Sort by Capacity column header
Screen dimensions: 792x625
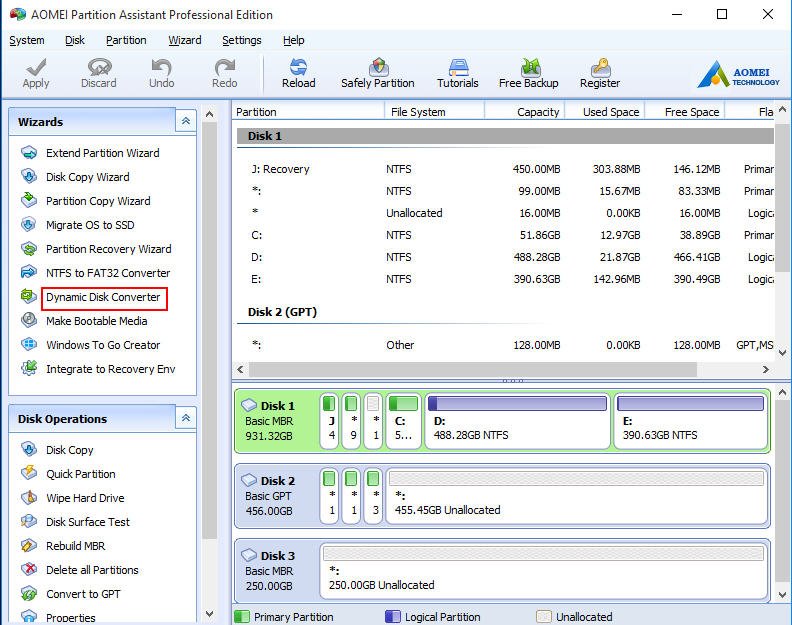[x=524, y=112]
